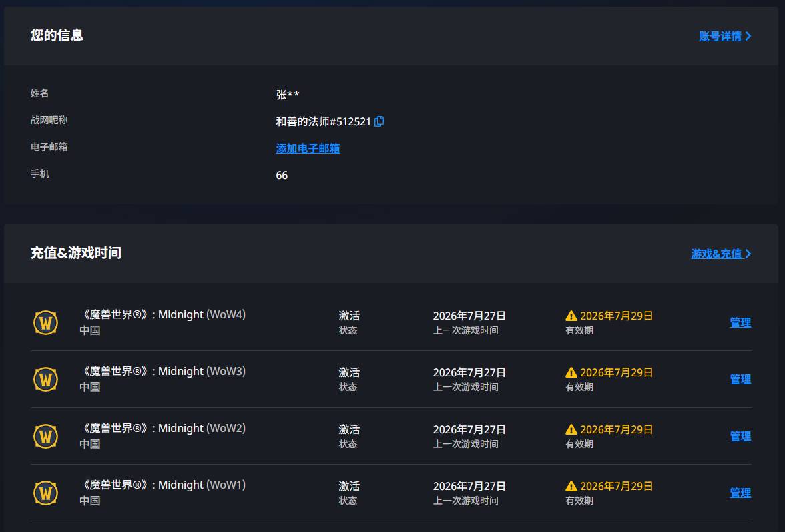Click the 《魔兽世界®》: Midnight (WoW2) title
Image resolution: width=785 pixels, height=532 pixels.
click(x=163, y=428)
